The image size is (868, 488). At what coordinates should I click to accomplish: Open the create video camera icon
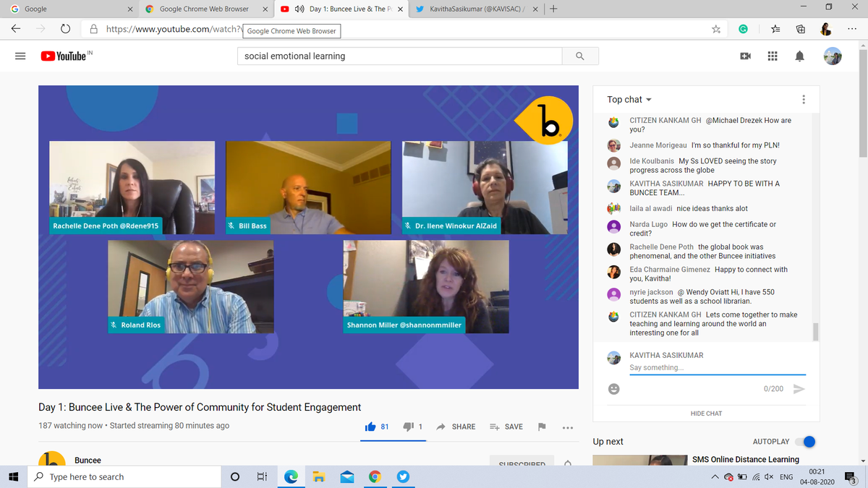click(x=745, y=56)
